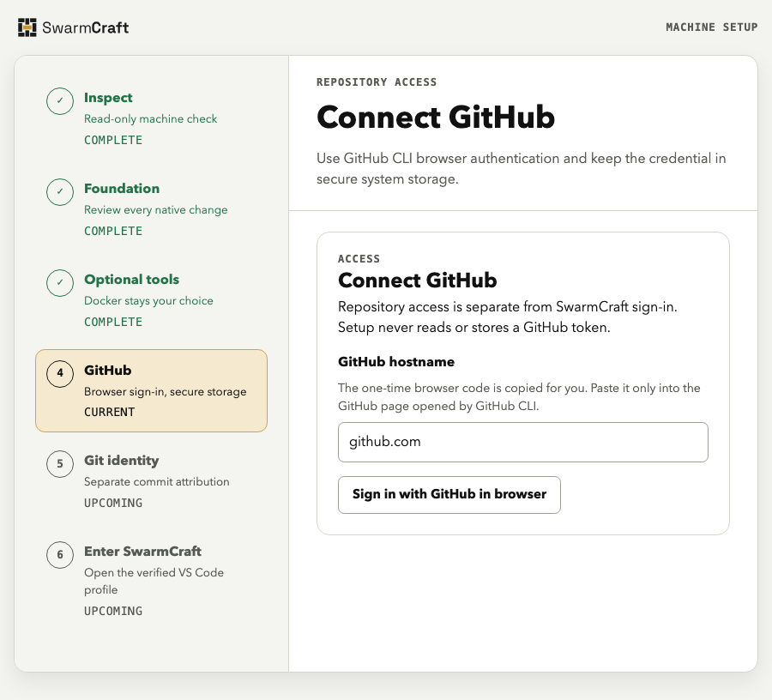This screenshot has height=700, width=772.
Task: Click the large Connect GitHub page heading
Action: point(436,118)
